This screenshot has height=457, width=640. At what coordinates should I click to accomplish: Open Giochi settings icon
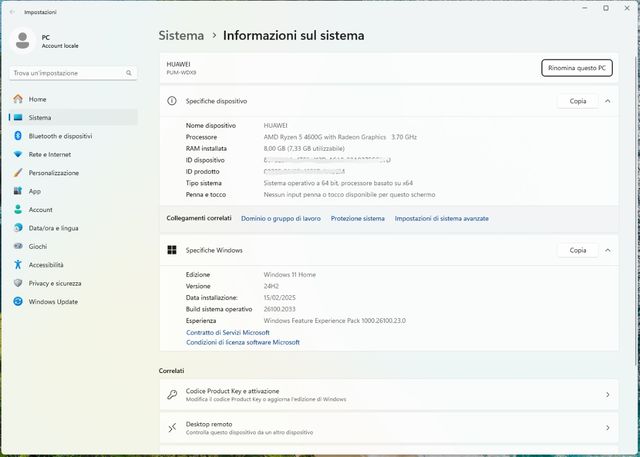click(x=18, y=246)
